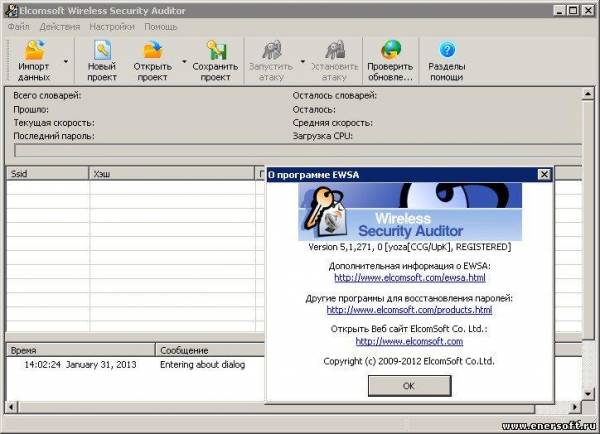Click the Copyright 2009-2012 ElcomSoft text

(409, 361)
